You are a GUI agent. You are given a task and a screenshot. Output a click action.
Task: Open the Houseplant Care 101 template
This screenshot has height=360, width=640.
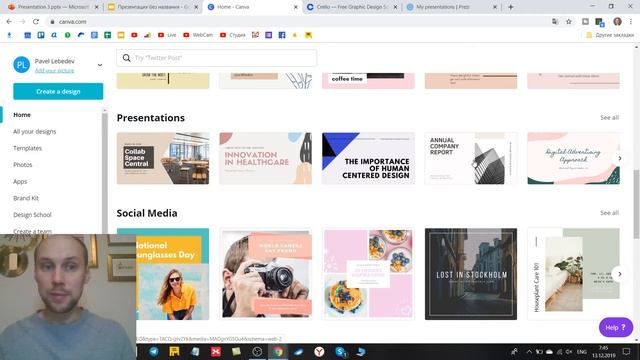tap(573, 274)
